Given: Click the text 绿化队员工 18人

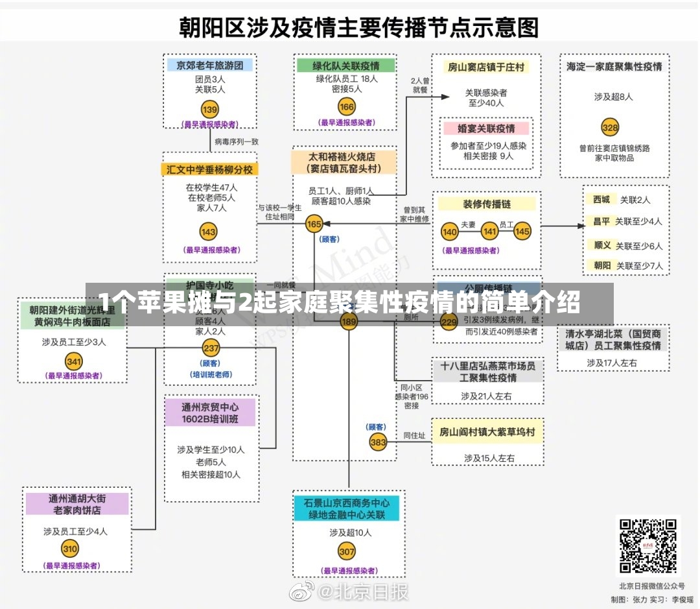Looking at the screenshot, I should [x=347, y=78].
